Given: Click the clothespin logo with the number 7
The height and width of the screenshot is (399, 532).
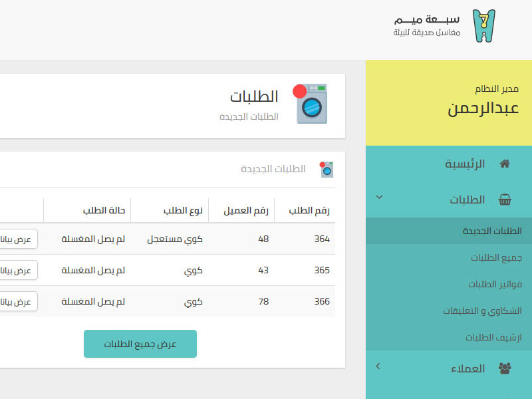Looking at the screenshot, I should click(x=484, y=26).
